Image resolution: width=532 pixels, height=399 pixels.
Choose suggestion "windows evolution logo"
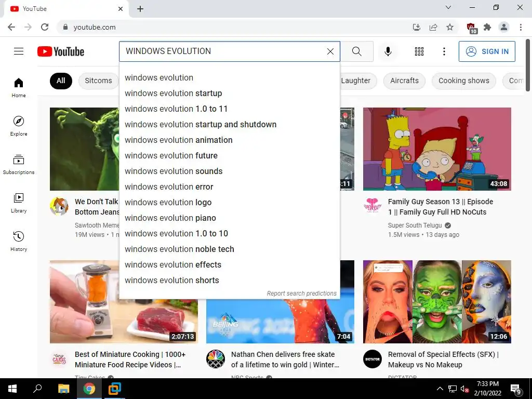[x=230, y=203]
